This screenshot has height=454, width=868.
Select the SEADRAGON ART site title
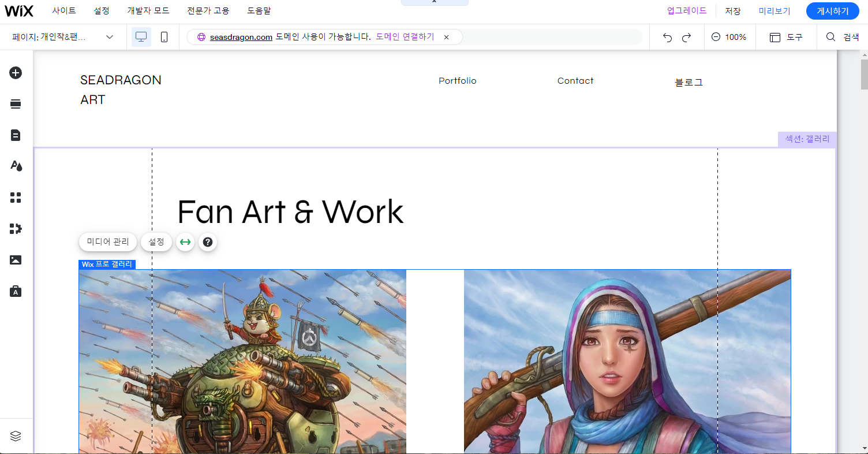(121, 90)
